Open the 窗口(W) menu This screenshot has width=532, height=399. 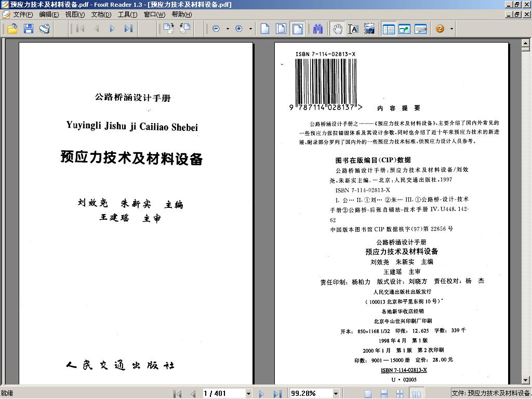[x=155, y=15]
